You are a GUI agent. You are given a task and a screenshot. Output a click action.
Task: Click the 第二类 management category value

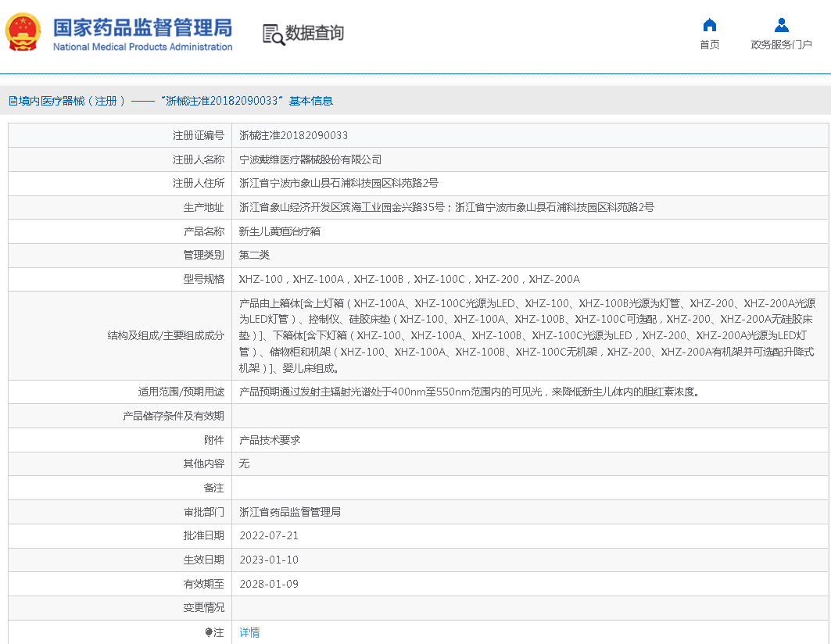(x=254, y=255)
